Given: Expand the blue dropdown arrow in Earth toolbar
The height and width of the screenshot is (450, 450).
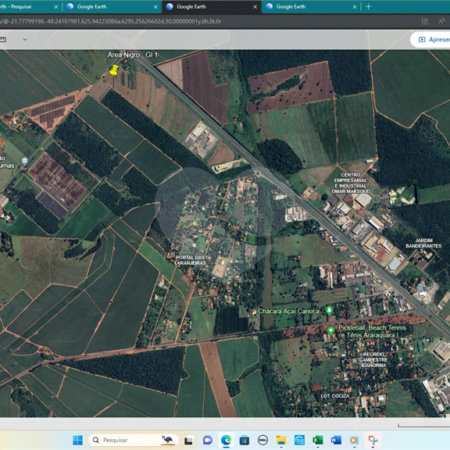Looking at the screenshot, I should click(x=25, y=39).
